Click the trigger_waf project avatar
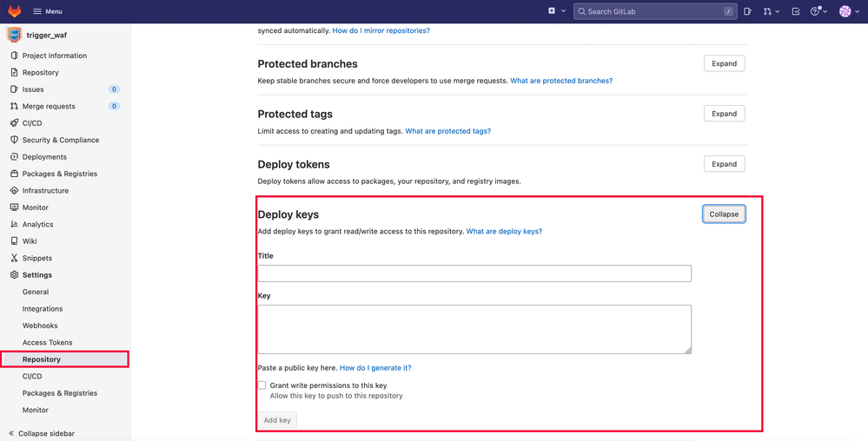The width and height of the screenshot is (868, 441). click(x=14, y=36)
